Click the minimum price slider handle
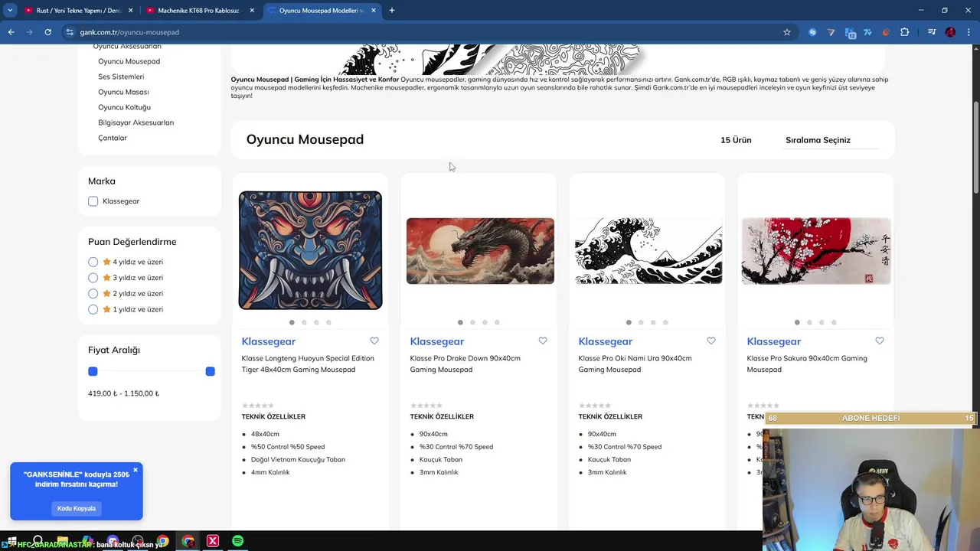The image size is (980, 551). coord(93,371)
